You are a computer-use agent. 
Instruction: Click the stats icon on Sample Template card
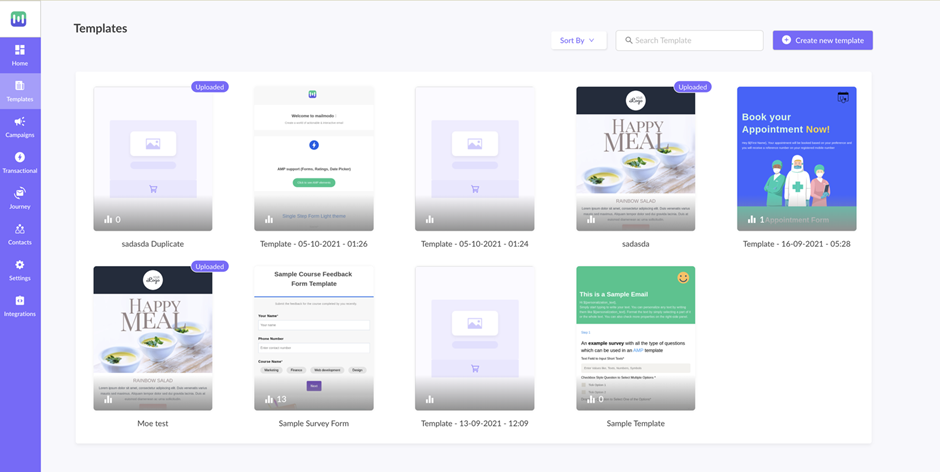tap(591, 399)
